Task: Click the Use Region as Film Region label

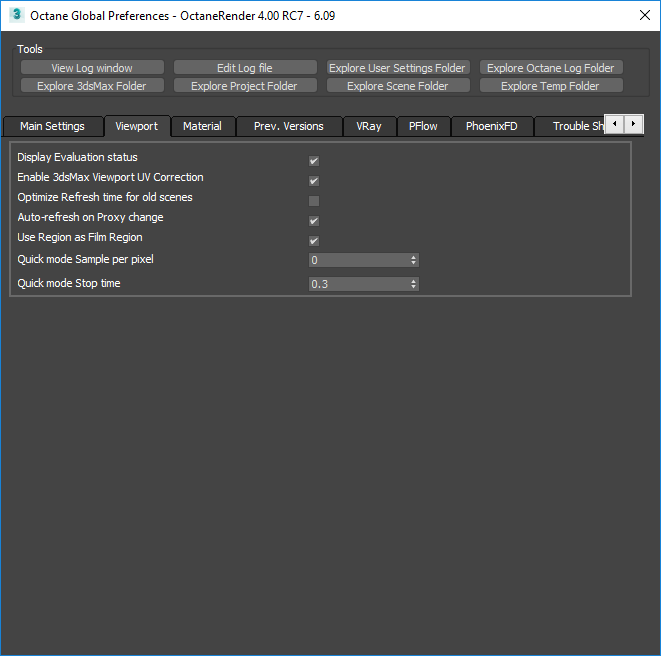Action: 80,237
